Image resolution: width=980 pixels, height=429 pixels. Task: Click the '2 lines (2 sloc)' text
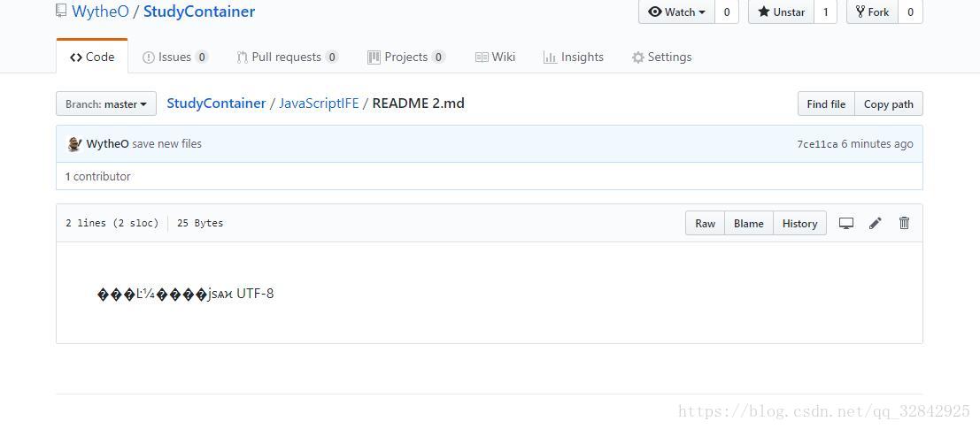pyautogui.click(x=112, y=223)
